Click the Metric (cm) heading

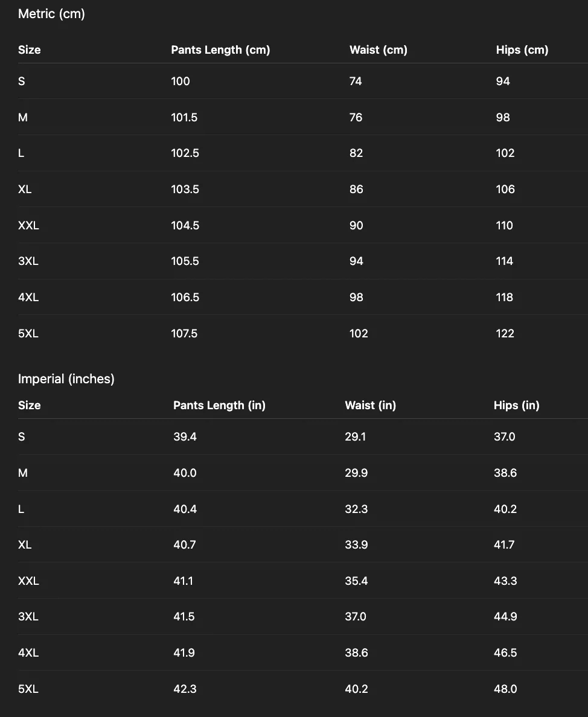point(51,14)
